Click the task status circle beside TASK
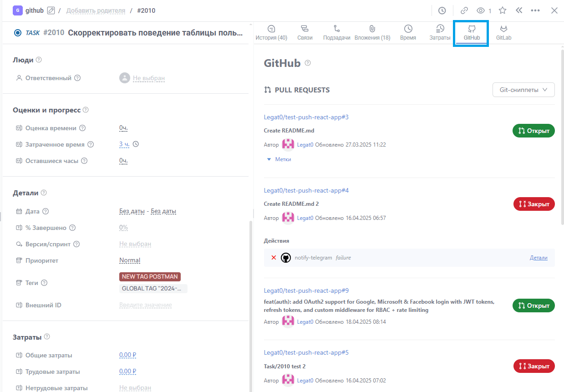The height and width of the screenshot is (392, 564). coord(18,33)
